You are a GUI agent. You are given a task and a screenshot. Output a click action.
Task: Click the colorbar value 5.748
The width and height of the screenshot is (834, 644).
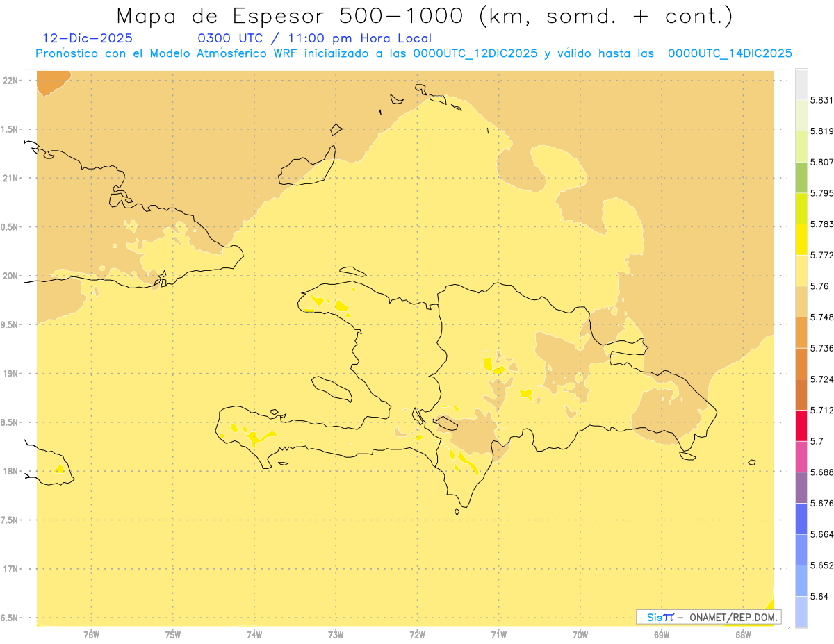point(822,317)
